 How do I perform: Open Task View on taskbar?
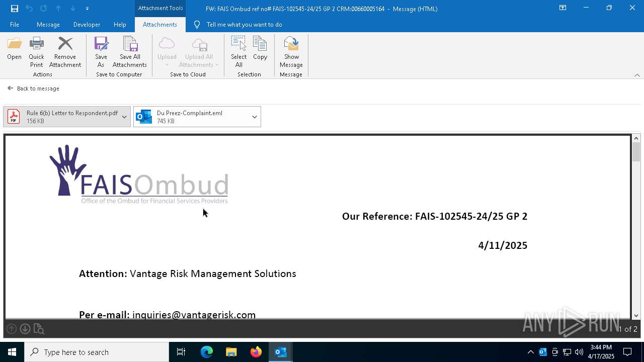coord(181,352)
